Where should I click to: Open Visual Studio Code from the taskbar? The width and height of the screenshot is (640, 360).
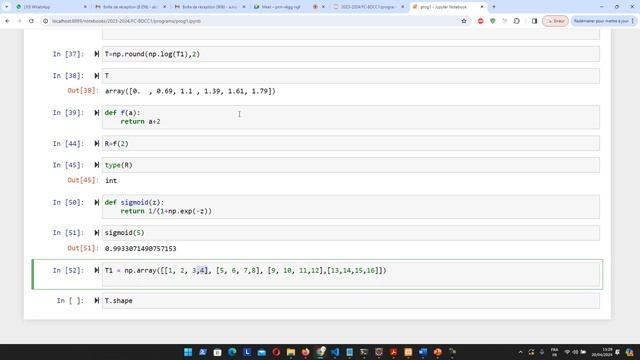pos(335,352)
